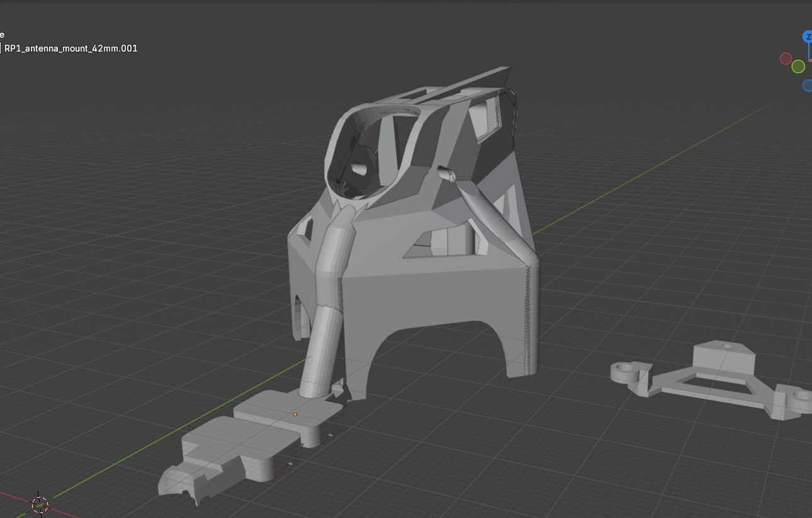This screenshot has width=812, height=518.
Task: Click the red negative X gizmo circle
Action: tap(786, 59)
